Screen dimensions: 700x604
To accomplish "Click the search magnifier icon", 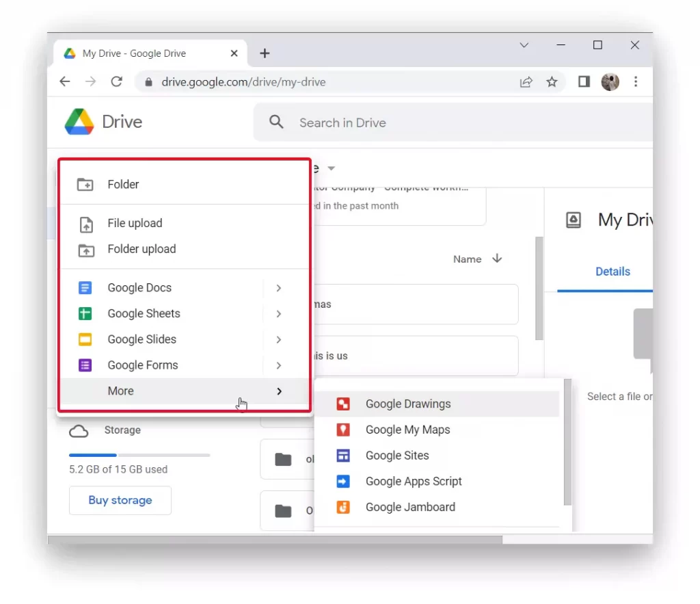I will point(276,122).
